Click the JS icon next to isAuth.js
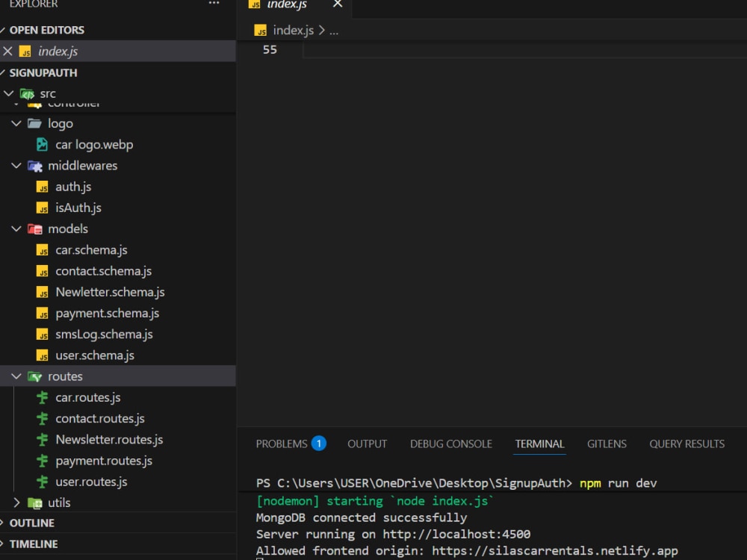 point(42,208)
